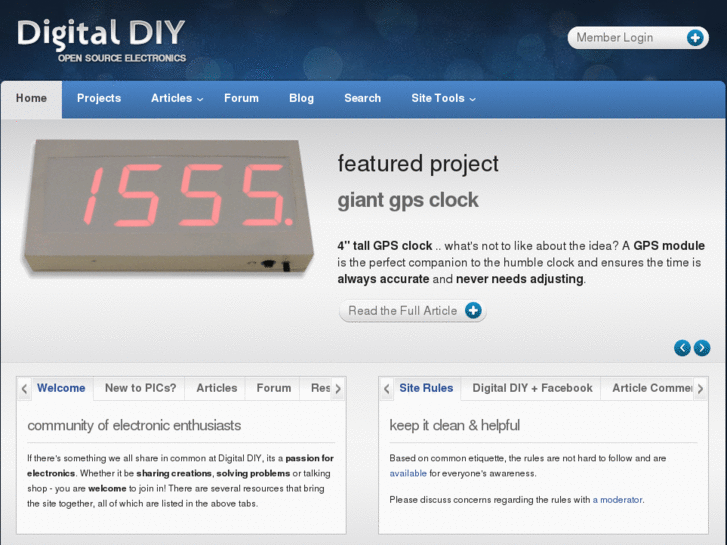Click the plus icon on Read the Full Article
The width and height of the screenshot is (727, 545).
pos(473,310)
